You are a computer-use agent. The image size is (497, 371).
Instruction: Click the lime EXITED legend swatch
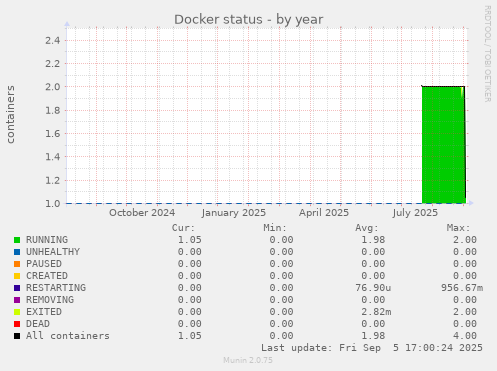point(17,312)
